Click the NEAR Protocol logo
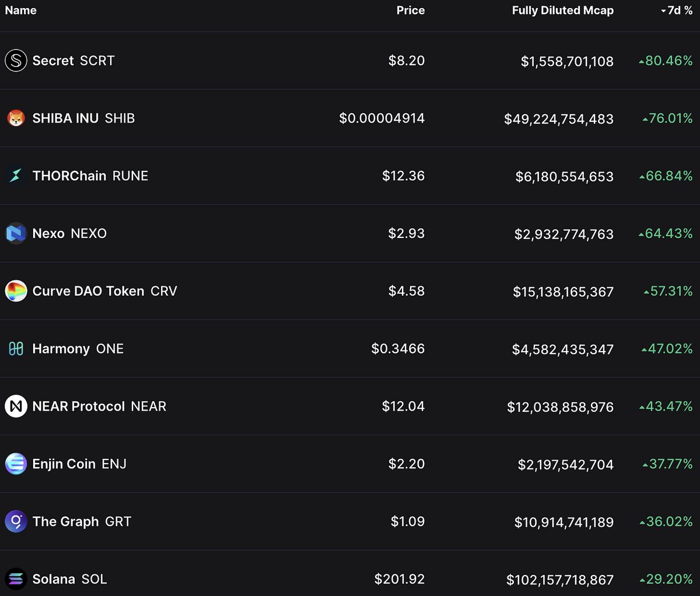The image size is (700, 596). 16,406
